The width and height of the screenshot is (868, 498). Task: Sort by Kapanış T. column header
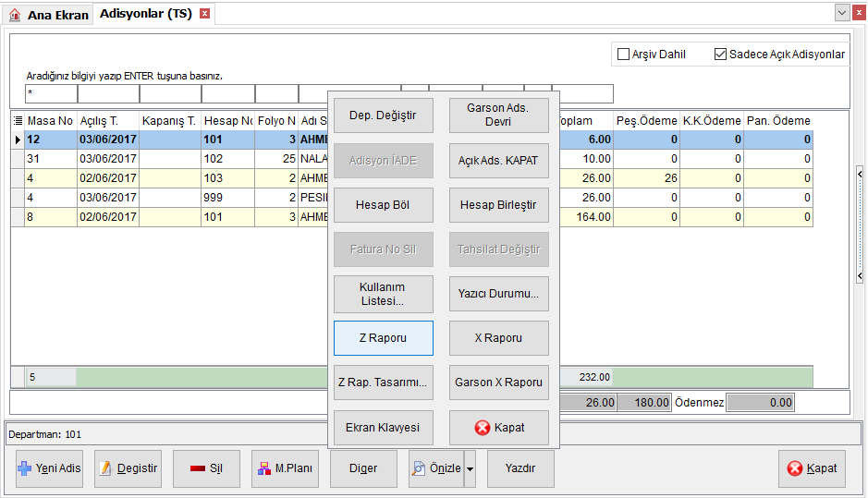(x=170, y=121)
